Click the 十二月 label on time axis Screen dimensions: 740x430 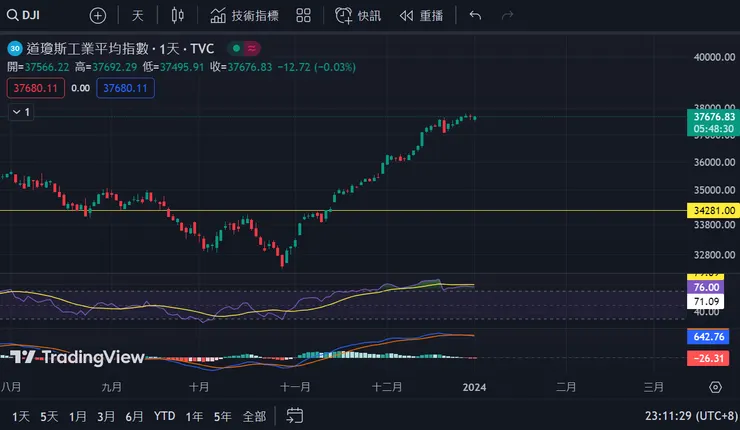pos(387,388)
